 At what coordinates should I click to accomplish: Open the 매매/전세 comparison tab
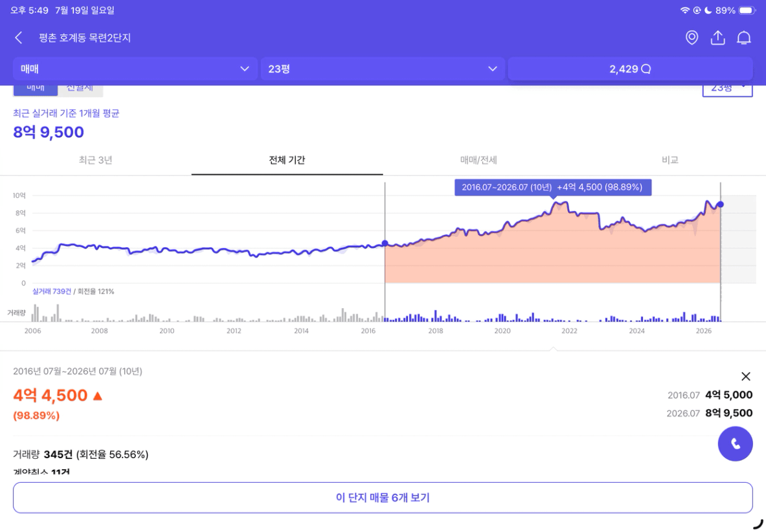(479, 160)
